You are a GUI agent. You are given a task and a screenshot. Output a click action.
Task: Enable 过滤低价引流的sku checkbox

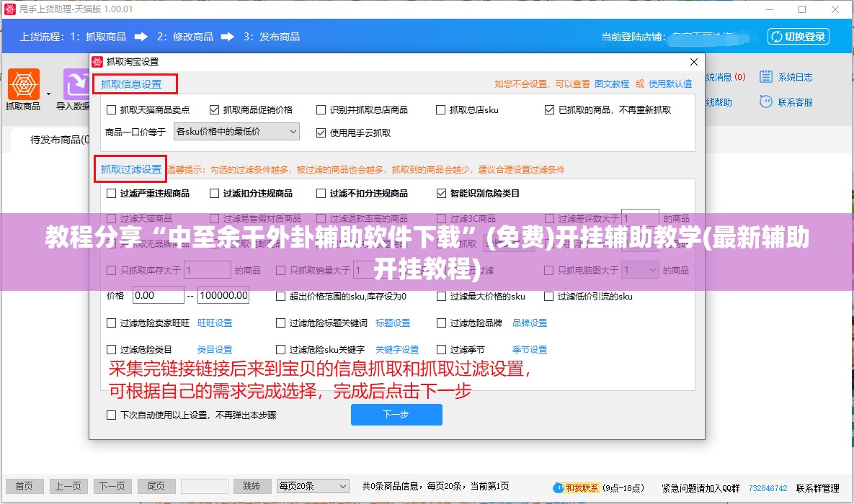(x=549, y=297)
